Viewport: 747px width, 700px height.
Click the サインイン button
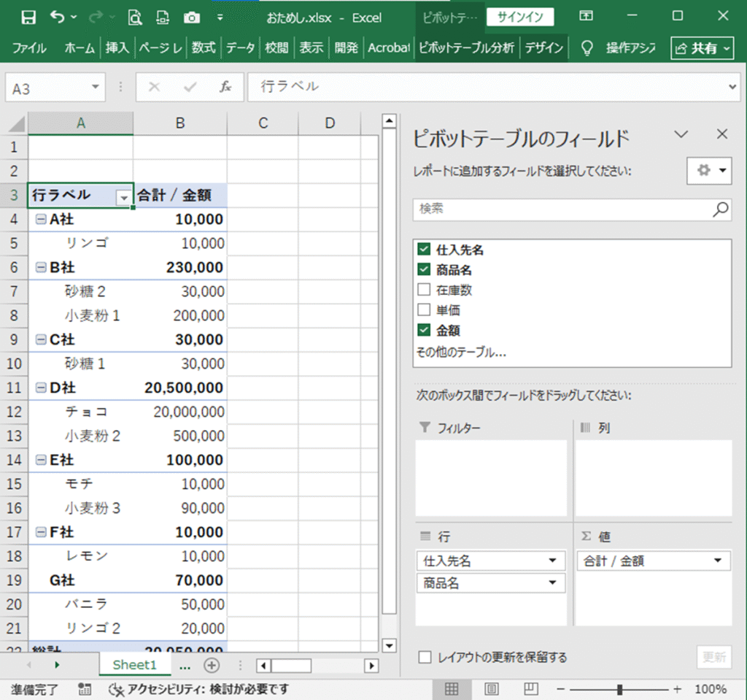tap(520, 18)
